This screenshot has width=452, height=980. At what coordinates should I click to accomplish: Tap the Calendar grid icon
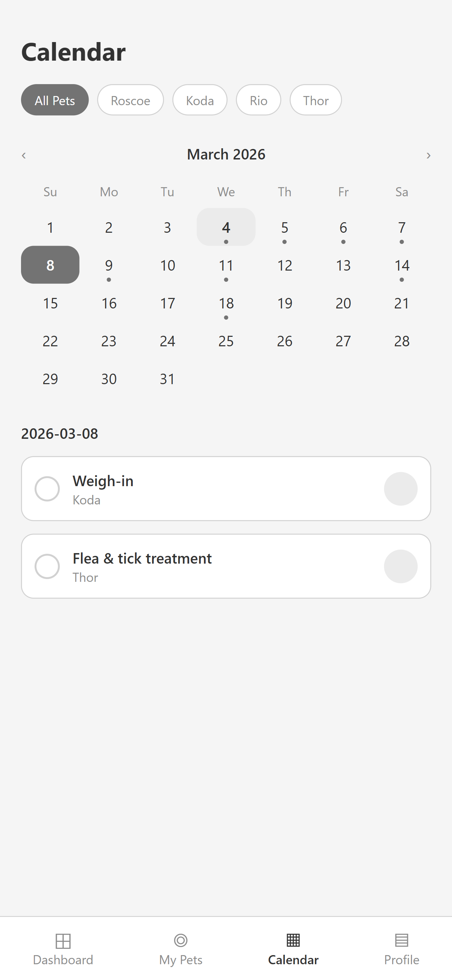click(x=293, y=940)
